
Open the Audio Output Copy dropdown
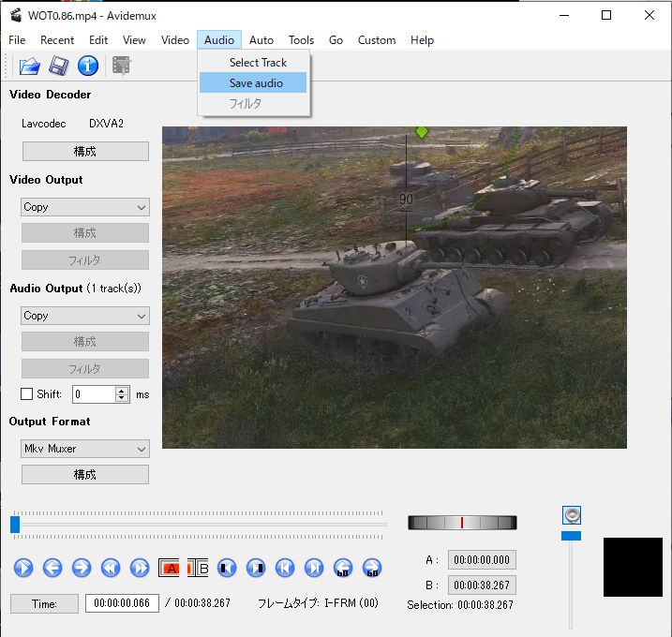tap(85, 316)
